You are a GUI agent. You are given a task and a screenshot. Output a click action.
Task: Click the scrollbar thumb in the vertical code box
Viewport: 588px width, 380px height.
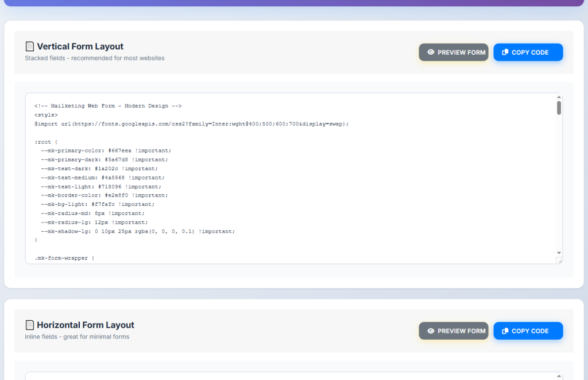(559, 108)
